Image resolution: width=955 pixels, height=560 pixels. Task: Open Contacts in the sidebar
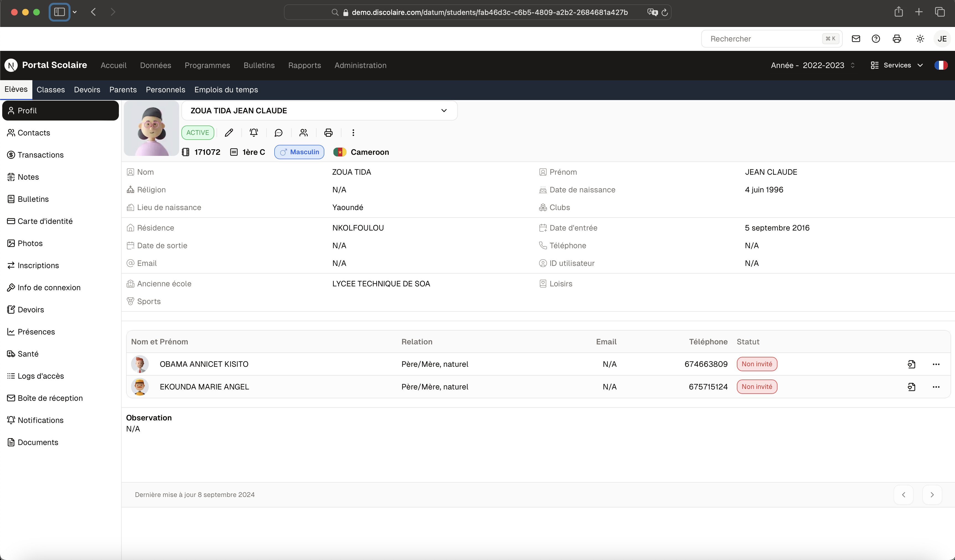(61, 133)
